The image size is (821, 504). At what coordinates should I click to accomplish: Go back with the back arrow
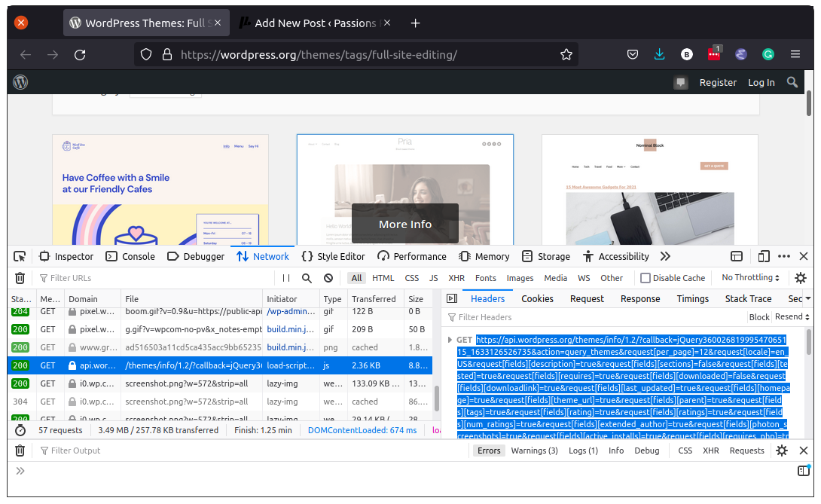26,54
